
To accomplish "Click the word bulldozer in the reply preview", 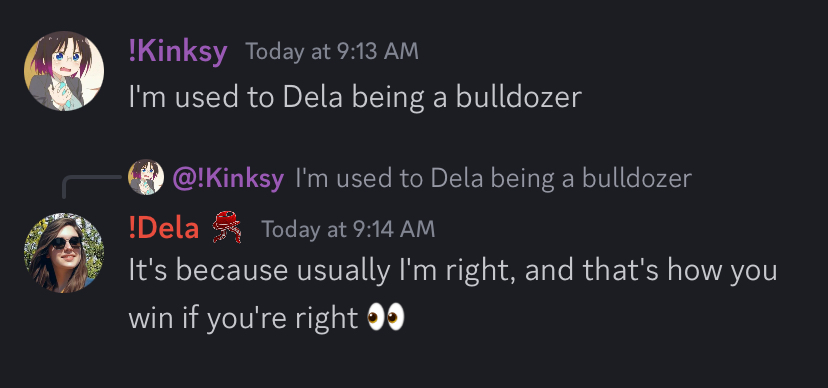I will tap(637, 178).
